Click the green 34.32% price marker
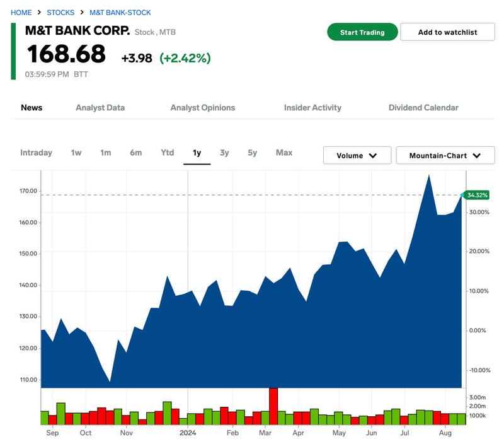504x444 pixels. pyautogui.click(x=476, y=196)
